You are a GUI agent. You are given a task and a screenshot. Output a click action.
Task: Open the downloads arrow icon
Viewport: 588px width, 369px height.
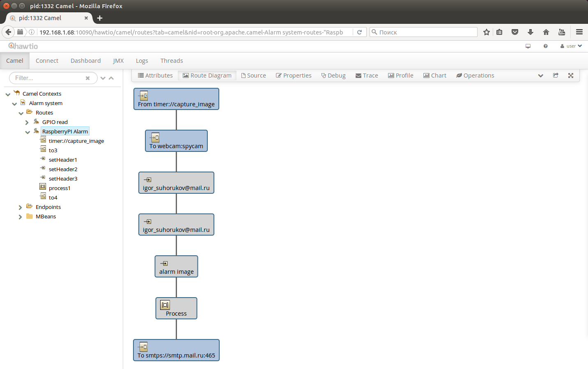tap(531, 32)
